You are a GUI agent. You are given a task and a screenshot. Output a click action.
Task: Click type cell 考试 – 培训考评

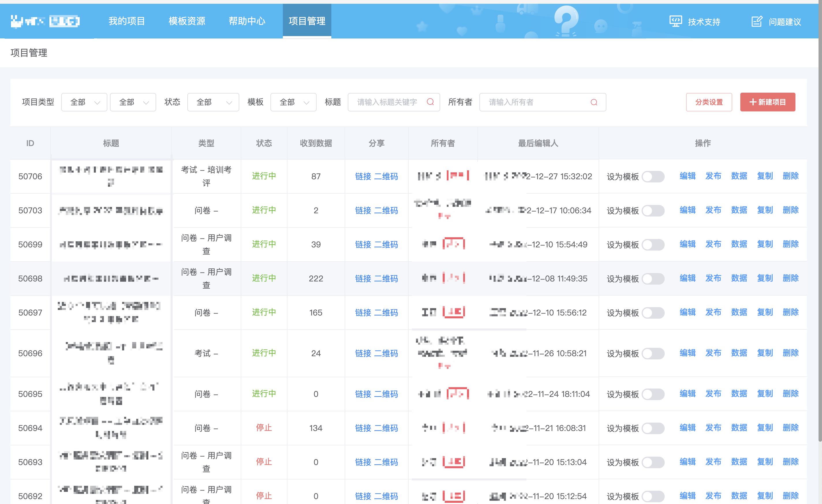[206, 176]
